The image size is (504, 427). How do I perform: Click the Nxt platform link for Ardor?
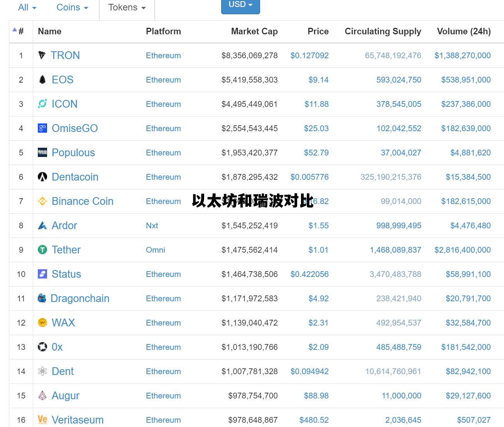point(152,225)
